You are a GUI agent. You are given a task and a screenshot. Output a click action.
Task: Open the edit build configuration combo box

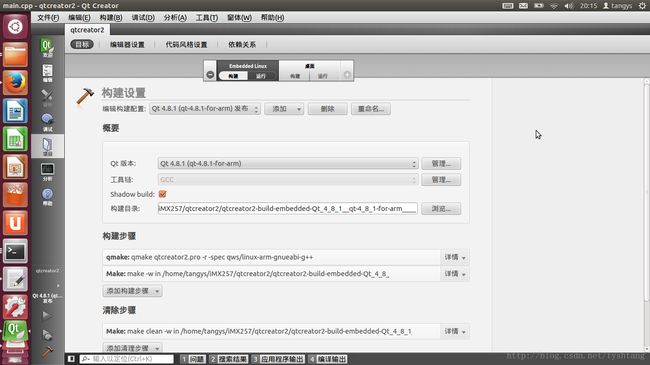tap(205, 109)
